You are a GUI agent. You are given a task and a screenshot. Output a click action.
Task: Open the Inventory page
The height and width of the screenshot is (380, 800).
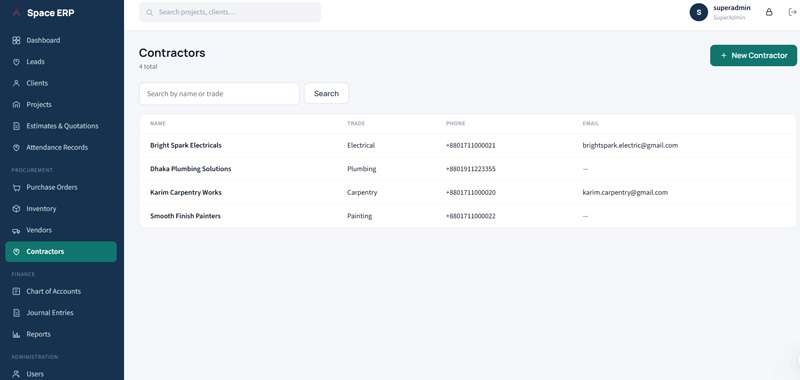61,209
